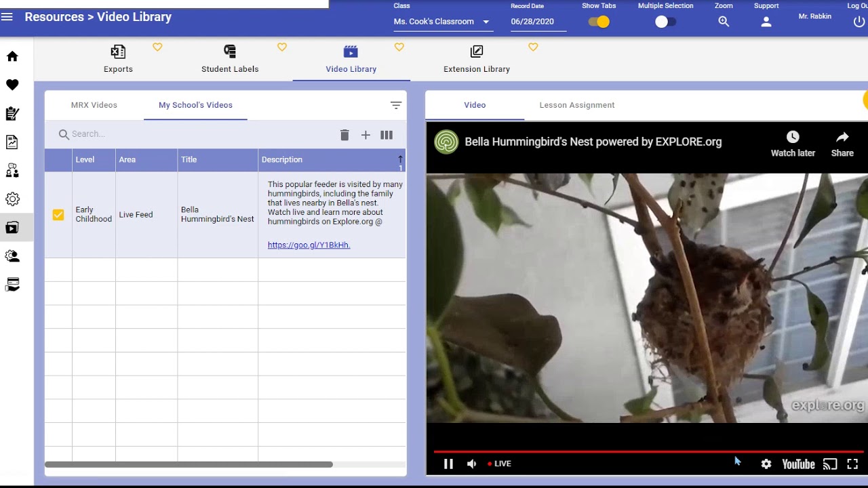Image resolution: width=868 pixels, height=488 pixels.
Task: Enter fullscreen in the video player
Action: (x=852, y=464)
